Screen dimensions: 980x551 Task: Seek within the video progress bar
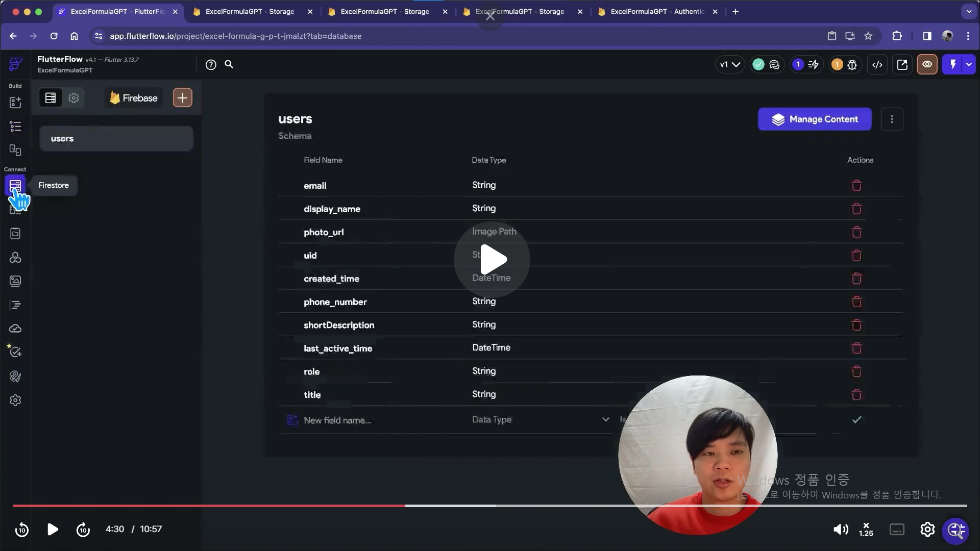pyautogui.click(x=490, y=506)
